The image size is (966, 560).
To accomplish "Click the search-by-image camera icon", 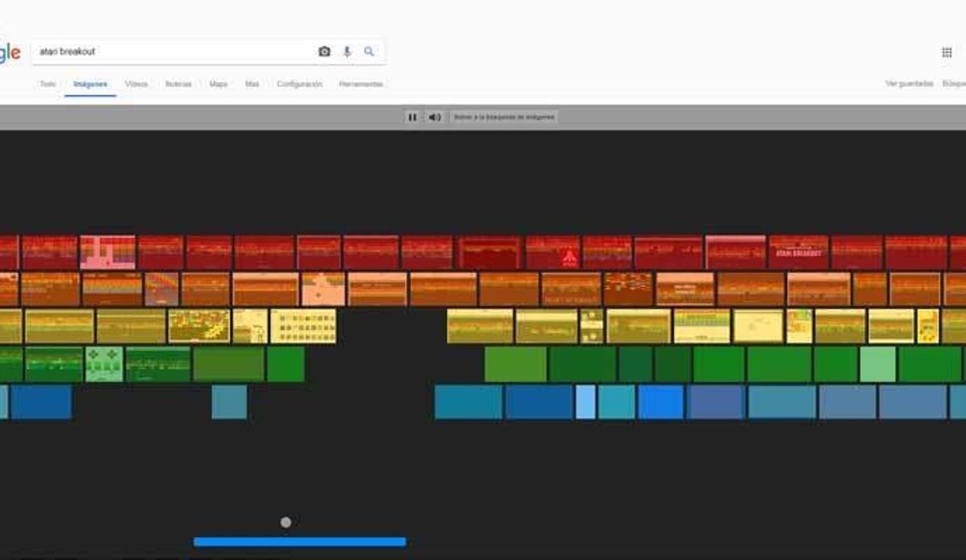I will [324, 51].
